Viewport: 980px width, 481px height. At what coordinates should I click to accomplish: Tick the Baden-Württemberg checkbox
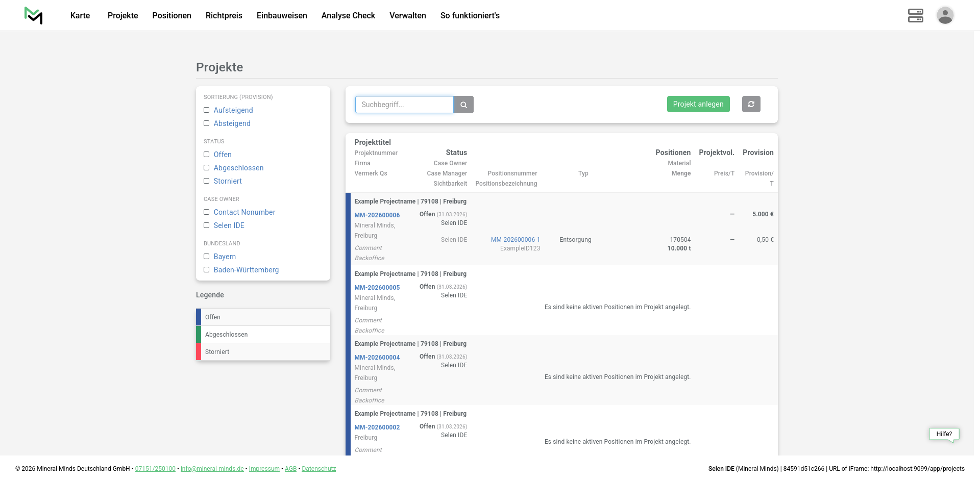point(207,270)
